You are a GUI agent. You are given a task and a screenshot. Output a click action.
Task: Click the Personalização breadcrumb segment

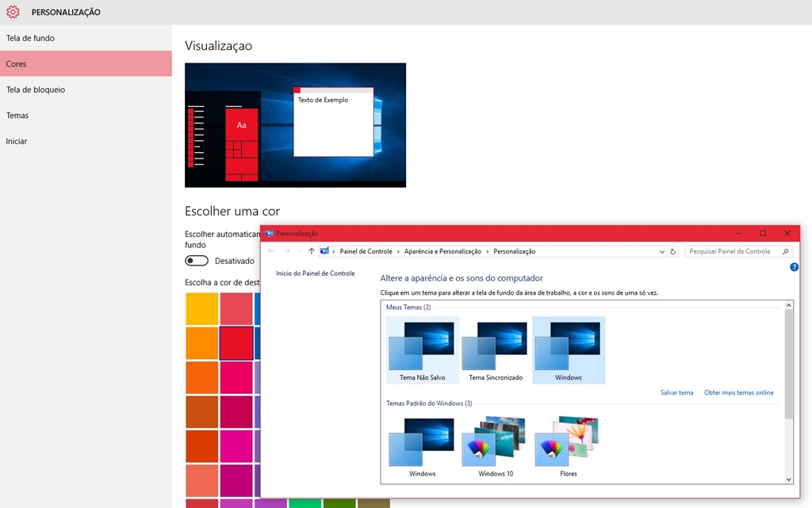point(514,251)
